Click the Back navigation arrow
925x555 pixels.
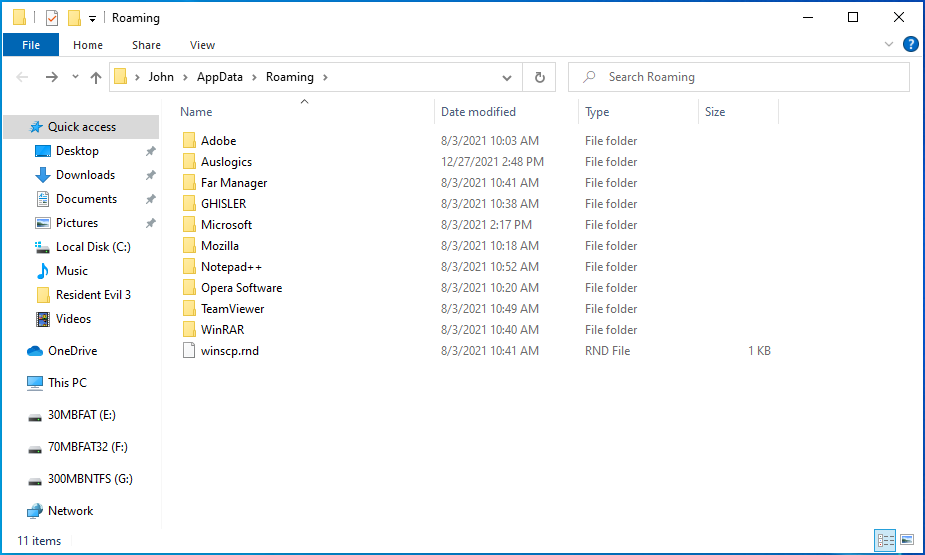[x=23, y=77]
